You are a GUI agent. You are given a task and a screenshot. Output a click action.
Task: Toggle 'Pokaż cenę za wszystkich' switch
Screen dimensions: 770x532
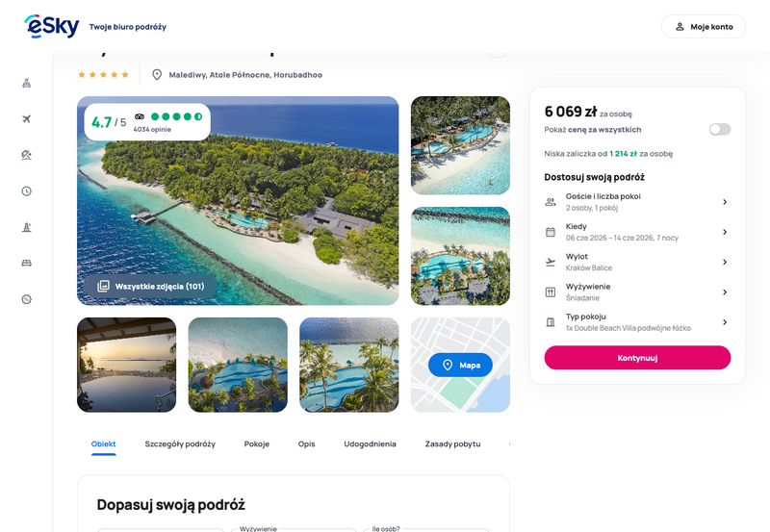(x=719, y=129)
